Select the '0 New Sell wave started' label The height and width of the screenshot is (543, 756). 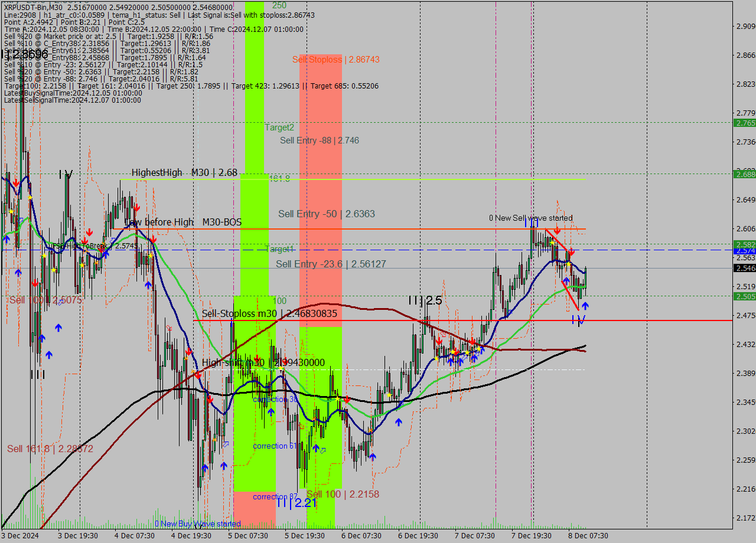[530, 218]
